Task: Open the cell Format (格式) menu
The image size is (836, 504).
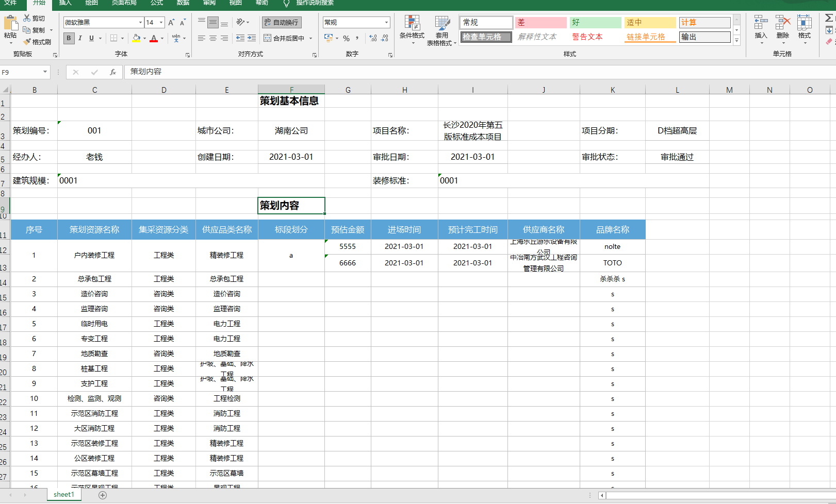Action: 804,29
